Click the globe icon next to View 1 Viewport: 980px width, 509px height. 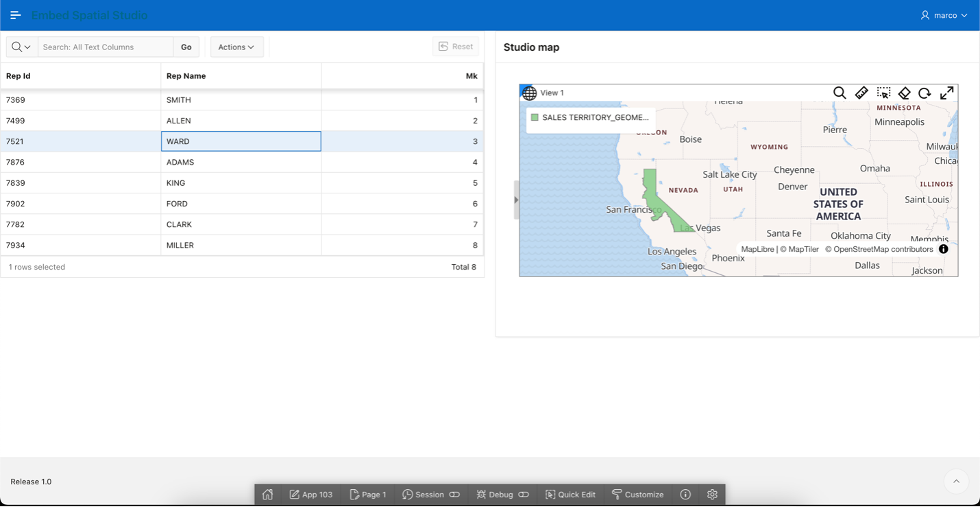coord(529,93)
